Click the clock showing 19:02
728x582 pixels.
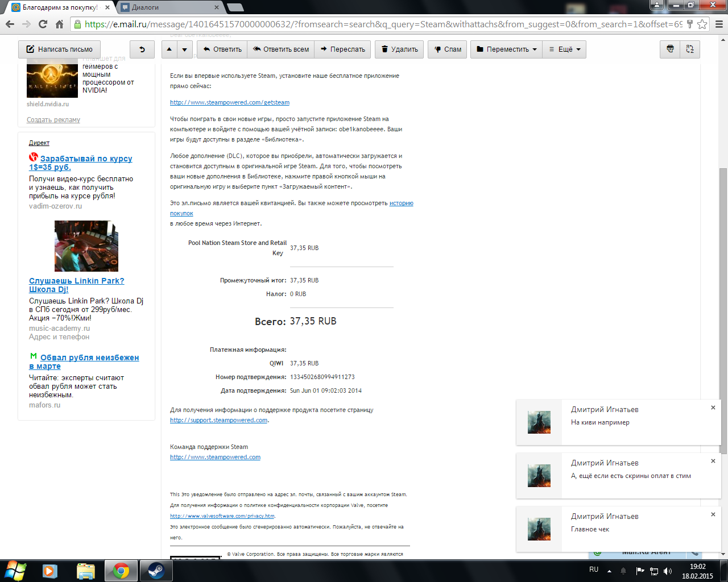click(697, 566)
